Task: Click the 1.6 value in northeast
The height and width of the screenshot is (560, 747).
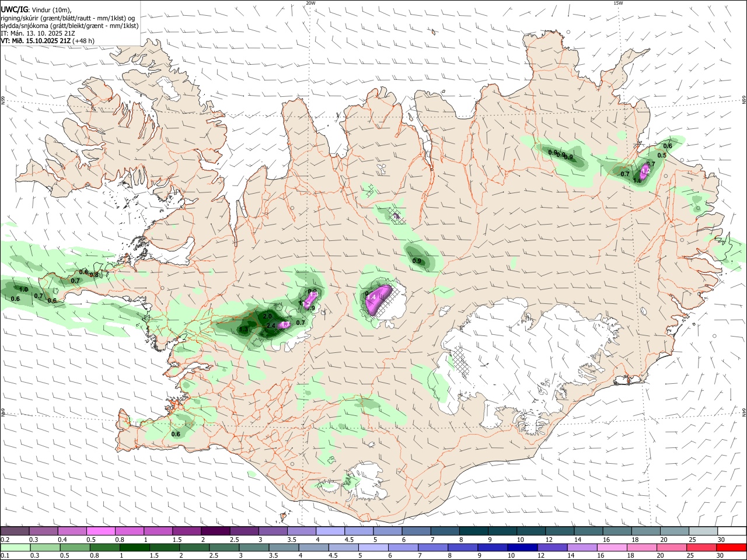Action: tap(637, 181)
